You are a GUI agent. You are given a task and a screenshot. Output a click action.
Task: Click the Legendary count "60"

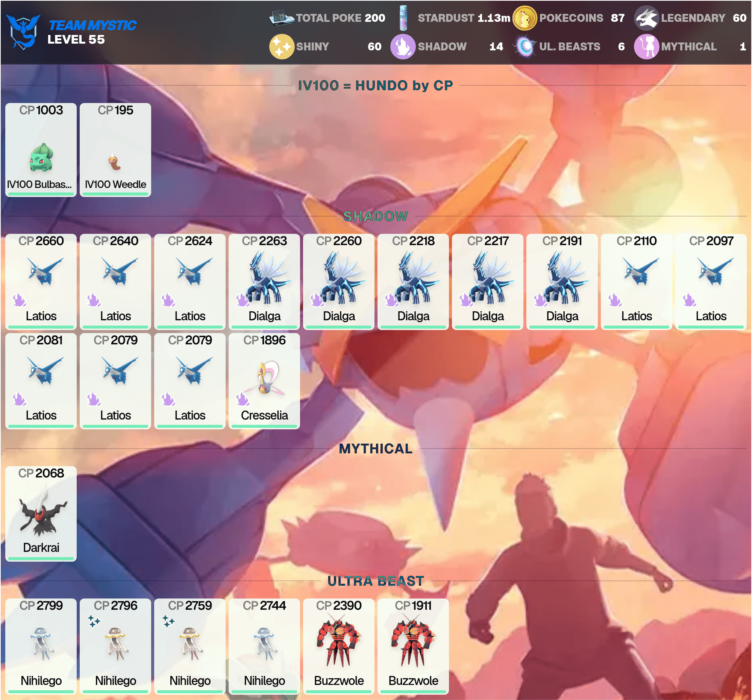coord(740,18)
